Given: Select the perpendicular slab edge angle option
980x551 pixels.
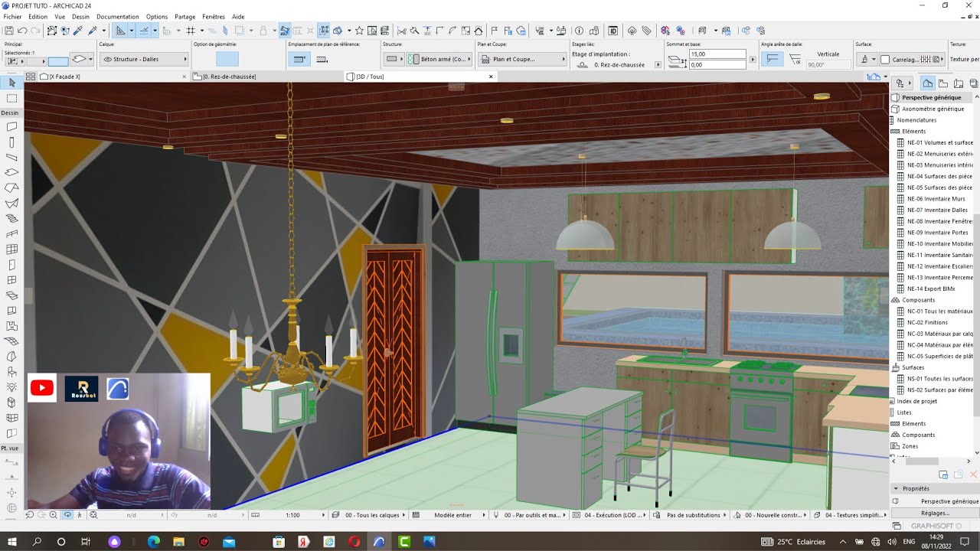Looking at the screenshot, I should [x=772, y=59].
